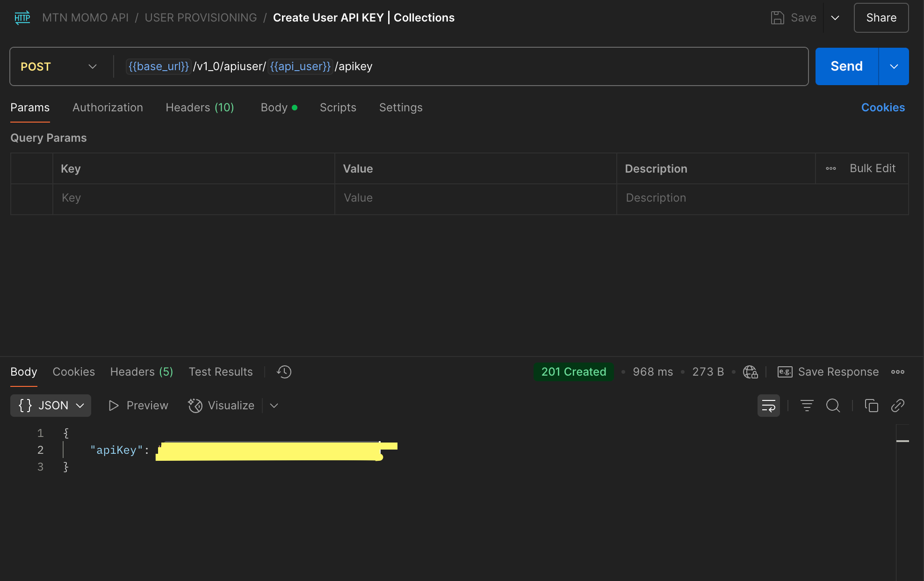Click the filter response icon

(807, 406)
